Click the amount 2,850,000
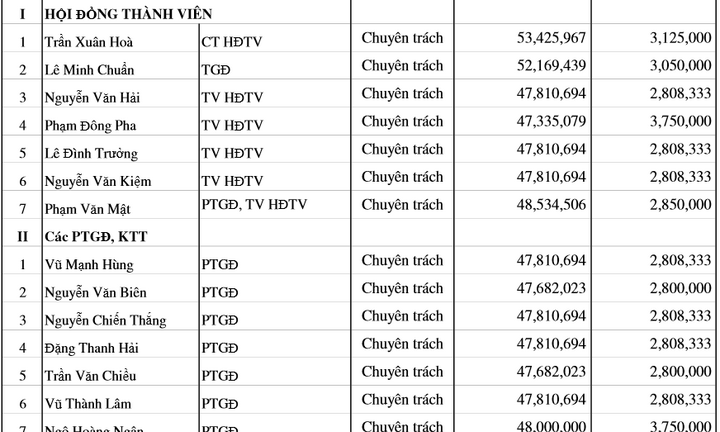The width and height of the screenshot is (720, 432). point(673,204)
